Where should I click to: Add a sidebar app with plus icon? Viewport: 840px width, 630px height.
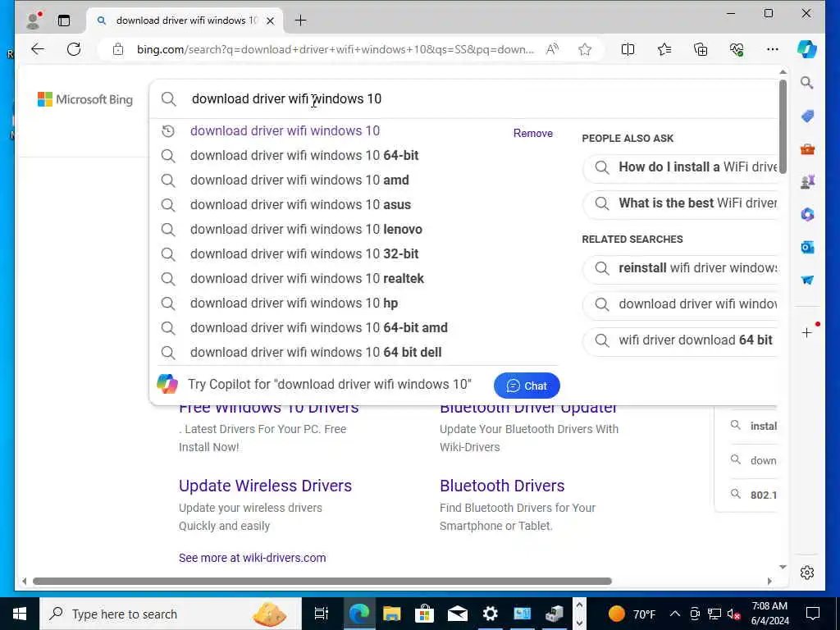[807, 333]
